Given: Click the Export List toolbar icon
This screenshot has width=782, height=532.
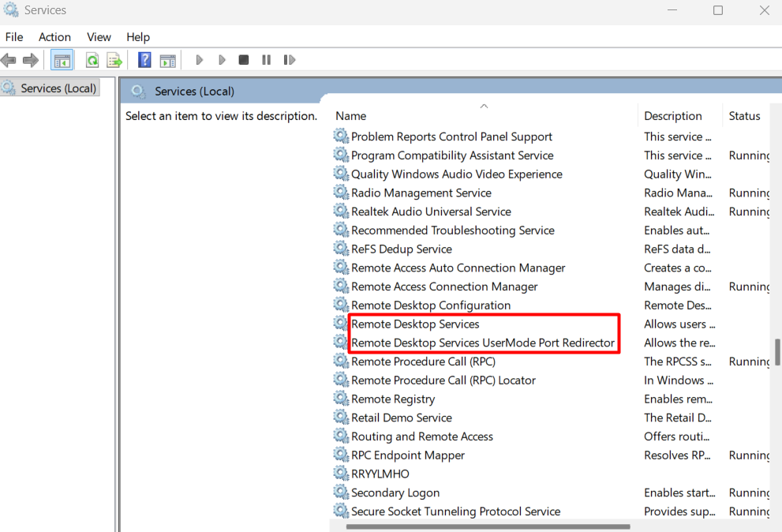Looking at the screenshot, I should [x=114, y=59].
